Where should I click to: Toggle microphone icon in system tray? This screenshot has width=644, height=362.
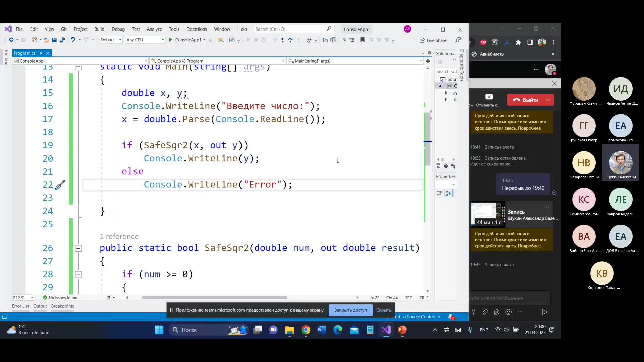click(470, 330)
